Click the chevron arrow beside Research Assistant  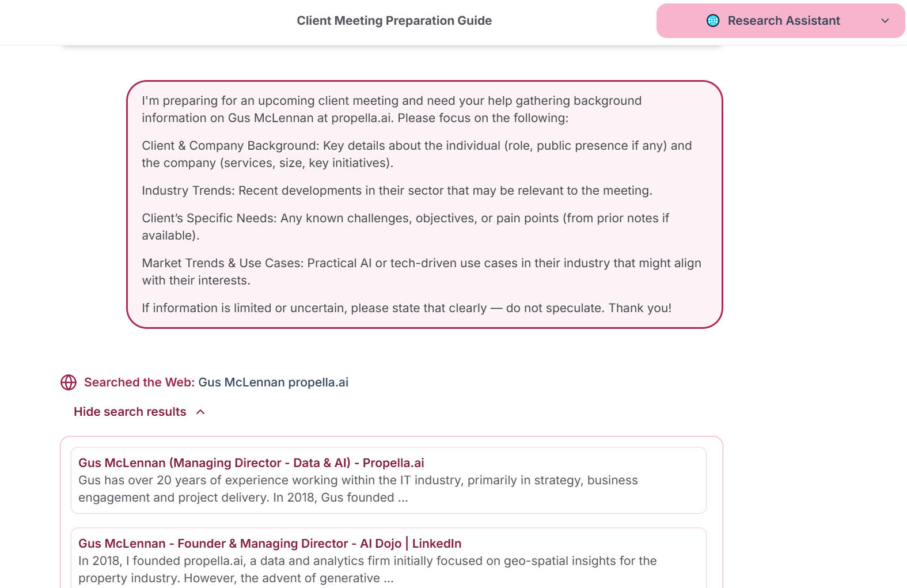click(x=885, y=21)
